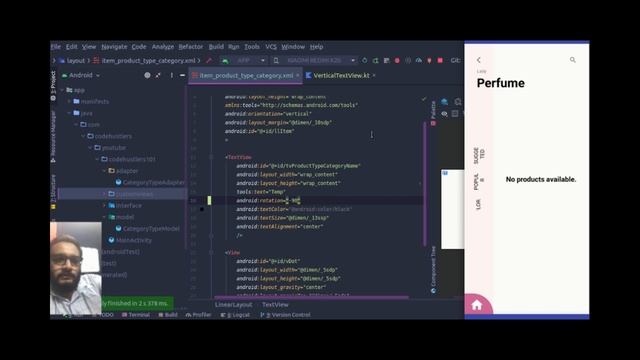Toggle the Component Tree side tab

coord(433,269)
